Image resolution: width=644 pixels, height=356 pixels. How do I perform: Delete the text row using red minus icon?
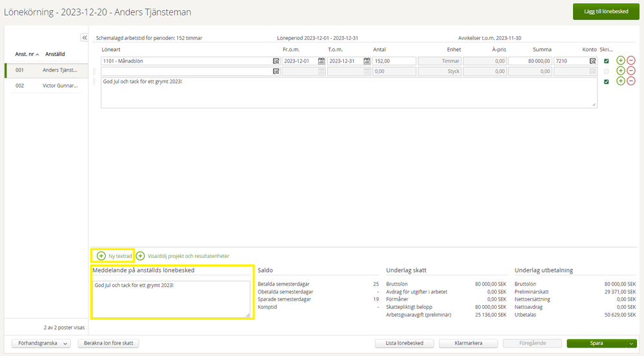click(x=631, y=81)
